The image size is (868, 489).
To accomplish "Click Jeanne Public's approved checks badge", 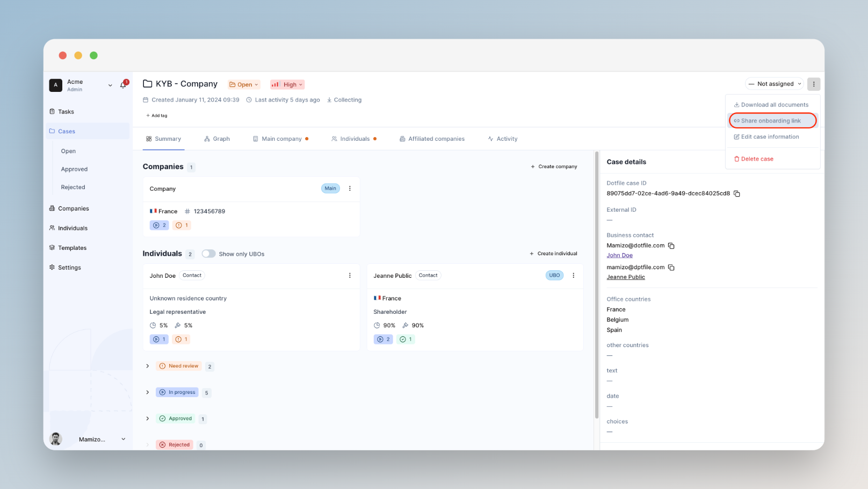I will [x=406, y=339].
